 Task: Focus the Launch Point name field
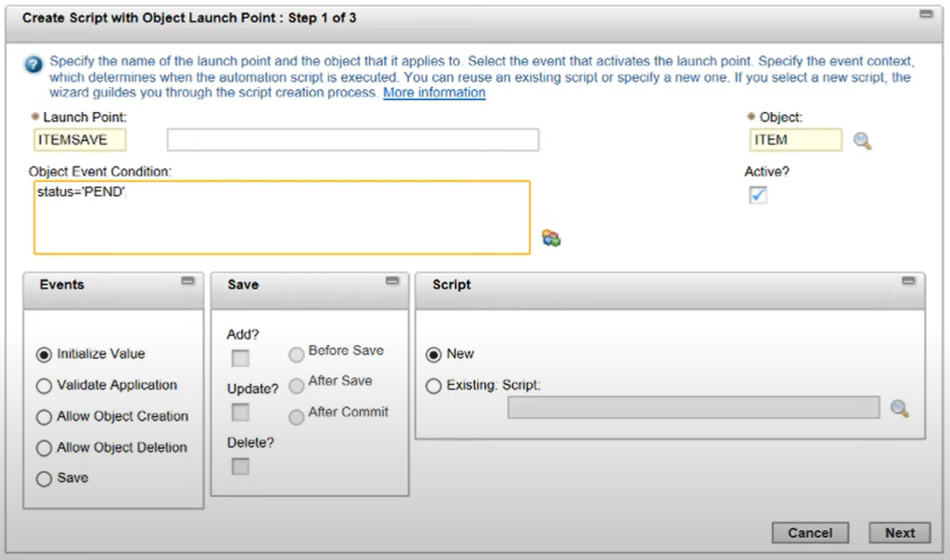[x=80, y=140]
